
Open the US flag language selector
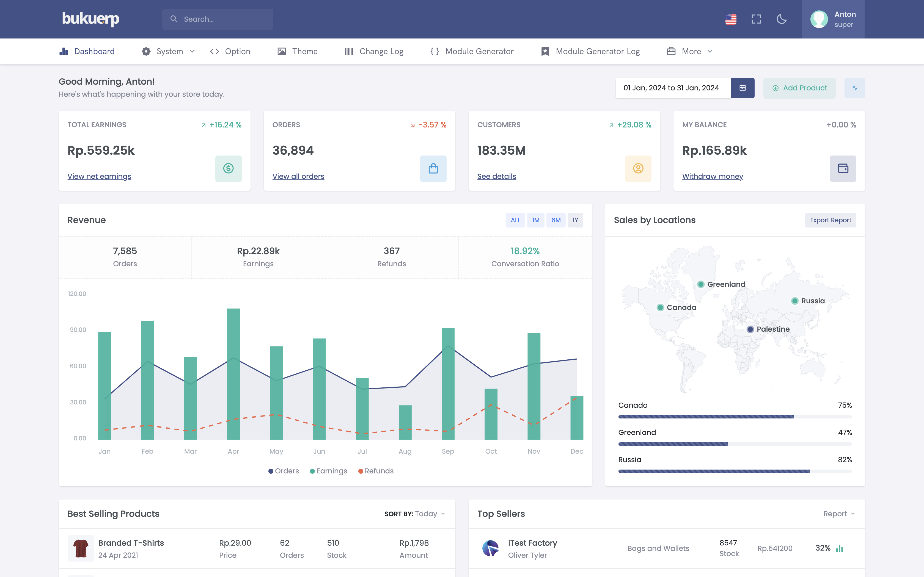point(731,19)
